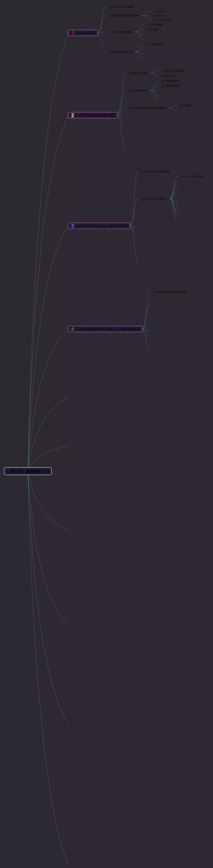213x868 pixels.
Task: Click subtopic 1.4.1 复位工作方式
Action: click(x=155, y=44)
